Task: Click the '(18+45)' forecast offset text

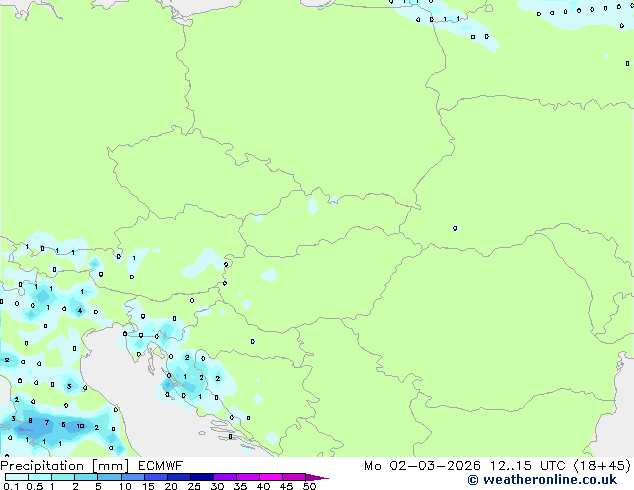Action: click(602, 466)
